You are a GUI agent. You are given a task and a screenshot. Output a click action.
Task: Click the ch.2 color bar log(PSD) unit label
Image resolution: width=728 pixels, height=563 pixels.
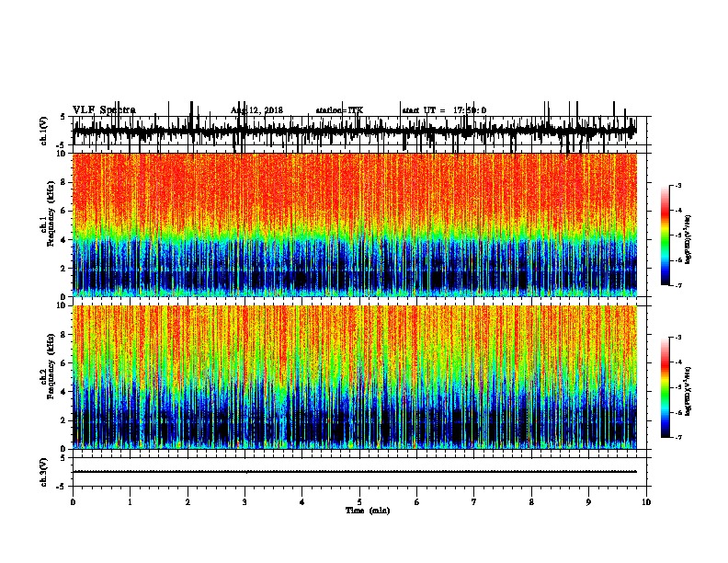[x=688, y=392]
